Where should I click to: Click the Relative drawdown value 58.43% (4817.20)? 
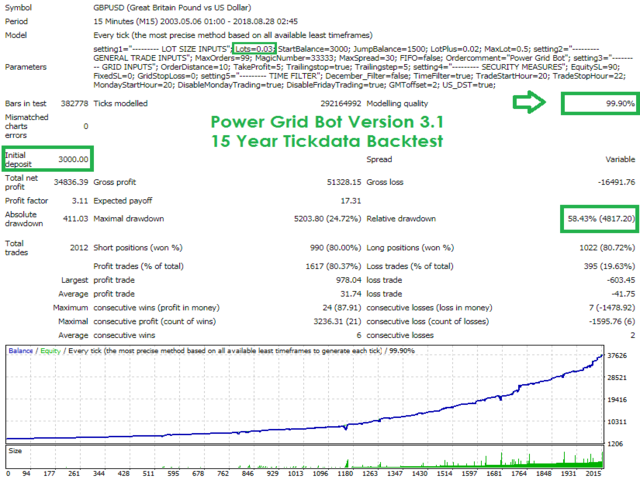(x=601, y=219)
